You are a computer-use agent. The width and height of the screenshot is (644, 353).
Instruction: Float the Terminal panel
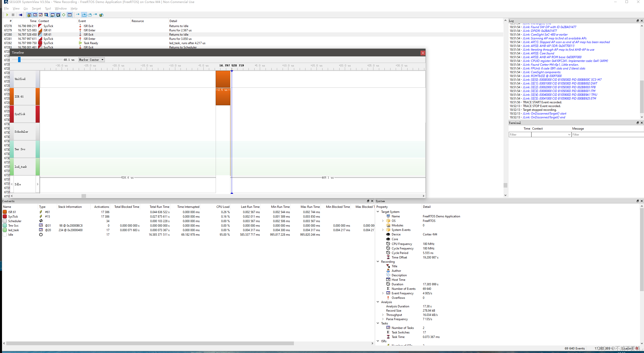[x=637, y=123]
